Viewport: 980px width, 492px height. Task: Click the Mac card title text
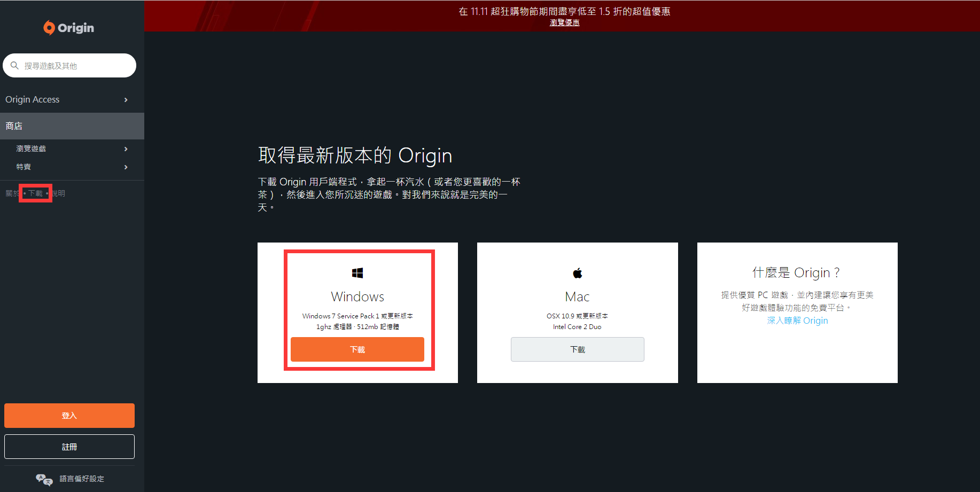[x=577, y=296]
